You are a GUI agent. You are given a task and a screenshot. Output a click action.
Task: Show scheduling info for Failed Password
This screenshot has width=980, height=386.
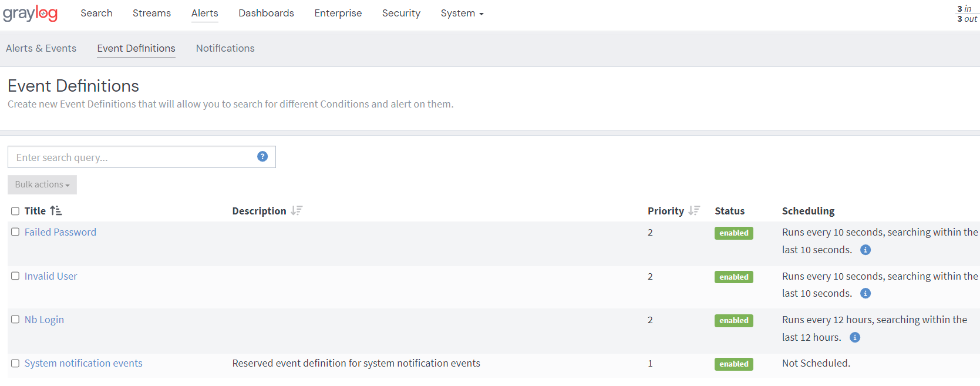click(865, 250)
